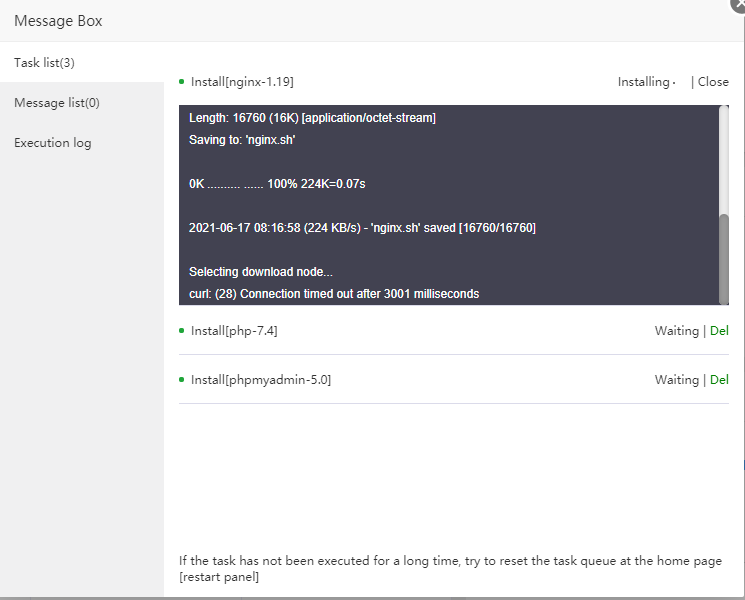Delete the php-7.4 install task
Screen dimensions: 745x600
719,331
